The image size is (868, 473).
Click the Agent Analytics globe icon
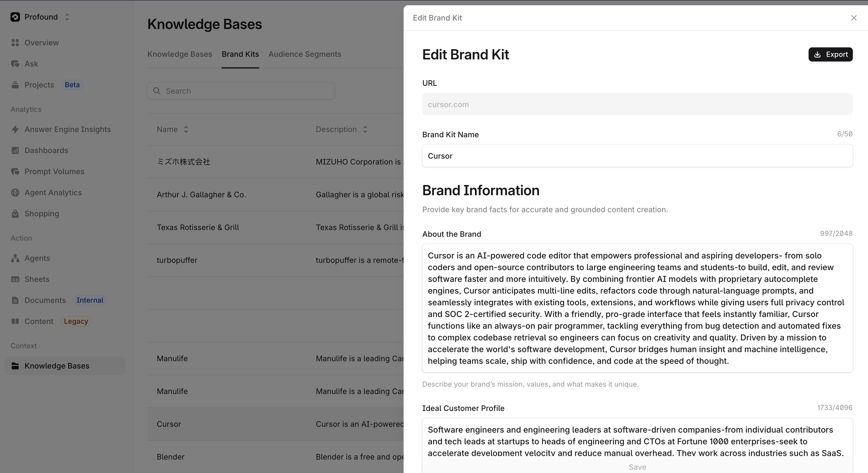pyautogui.click(x=15, y=193)
